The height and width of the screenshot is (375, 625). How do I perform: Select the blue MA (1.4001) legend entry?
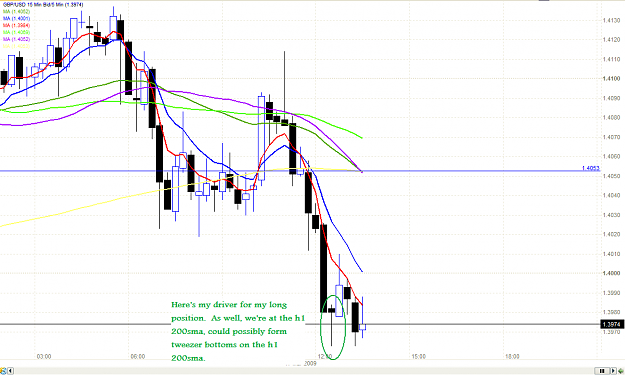pos(16,18)
